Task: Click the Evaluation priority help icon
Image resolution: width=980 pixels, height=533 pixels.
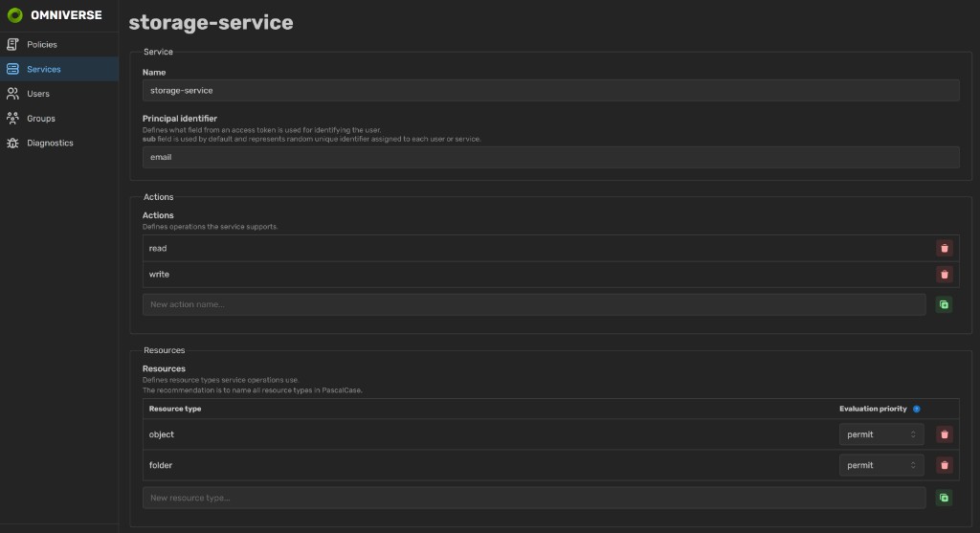Action: click(916, 409)
